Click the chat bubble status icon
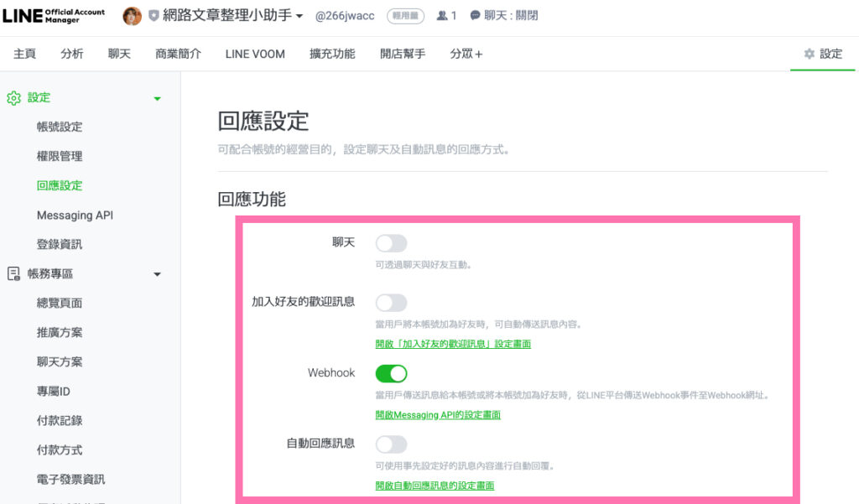 click(x=476, y=16)
